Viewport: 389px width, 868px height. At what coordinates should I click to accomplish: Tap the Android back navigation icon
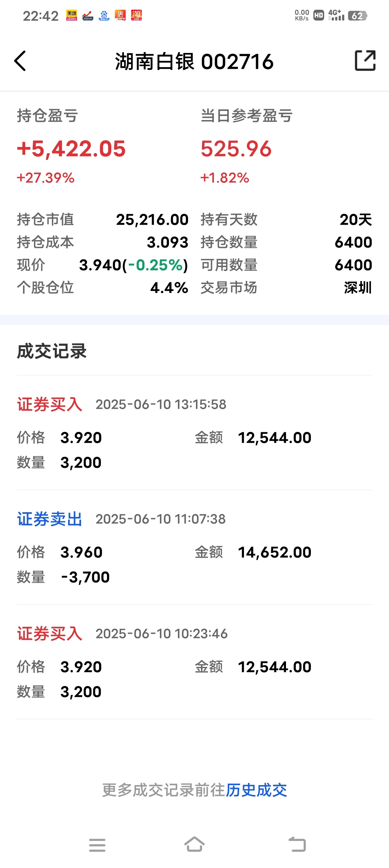point(298,844)
